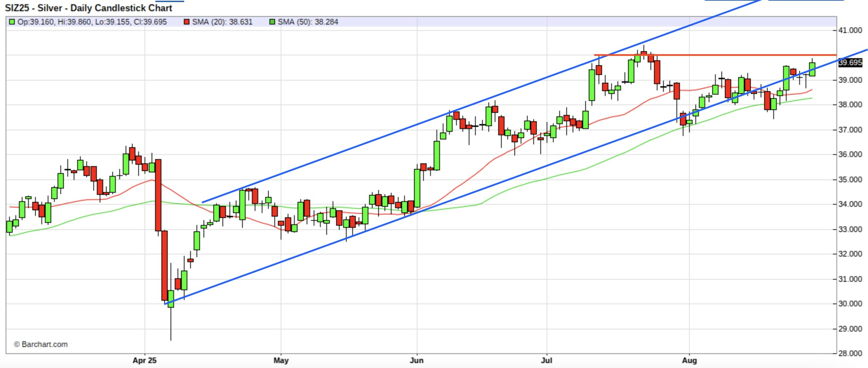Click the 'Jun' date axis label

pos(417,361)
